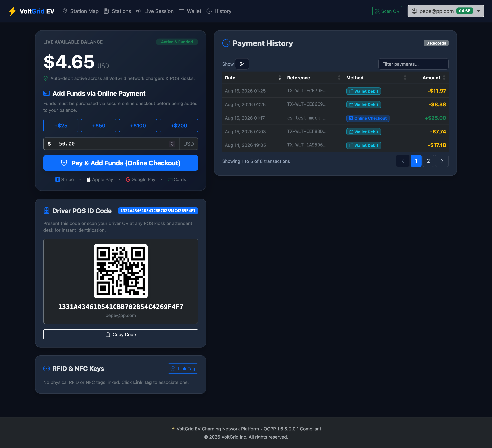Click reference TX-WLT-FCF7DE…
Viewport: 492px width, 448px height.
click(x=306, y=91)
